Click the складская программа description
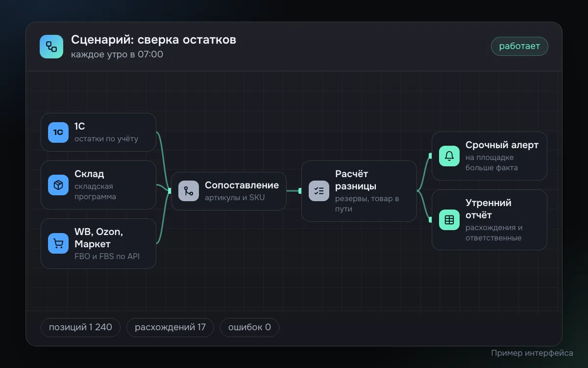This screenshot has width=588, height=368. (x=96, y=191)
